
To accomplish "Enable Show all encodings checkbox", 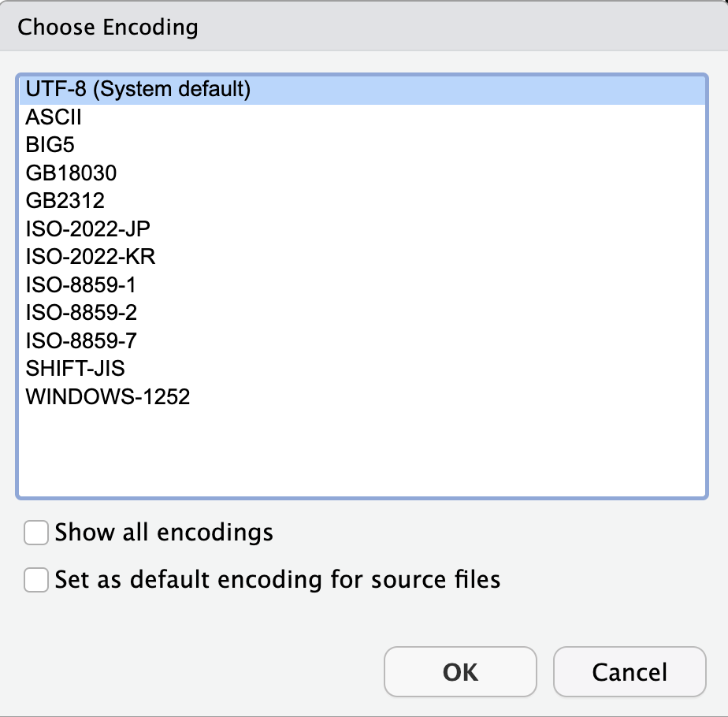I will tap(36, 532).
